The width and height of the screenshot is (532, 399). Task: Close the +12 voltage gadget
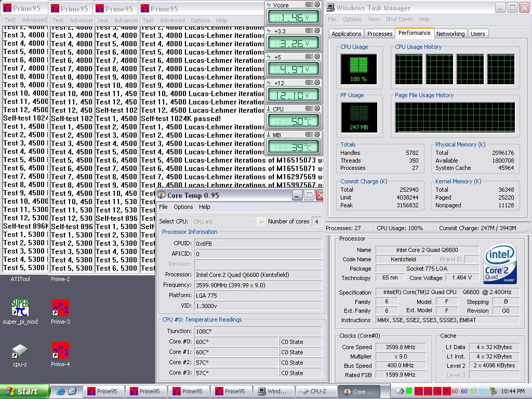pyautogui.click(x=317, y=83)
